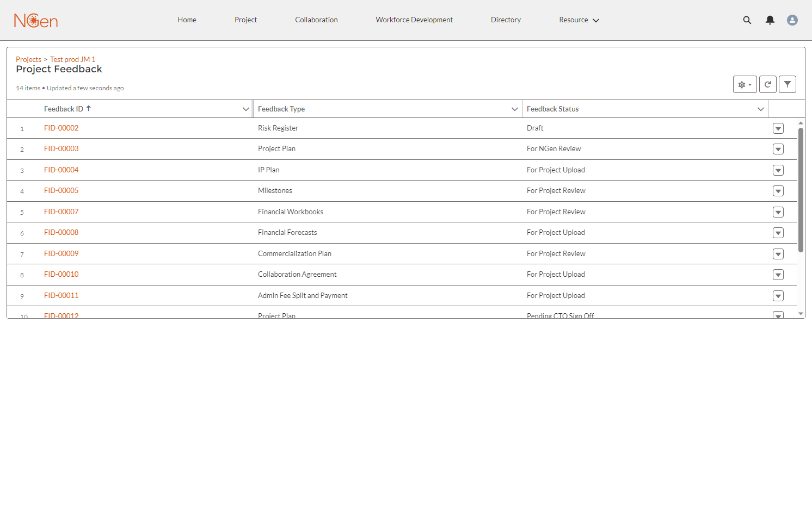Go to the Home tab
This screenshot has height=509, width=812.
pos(187,20)
